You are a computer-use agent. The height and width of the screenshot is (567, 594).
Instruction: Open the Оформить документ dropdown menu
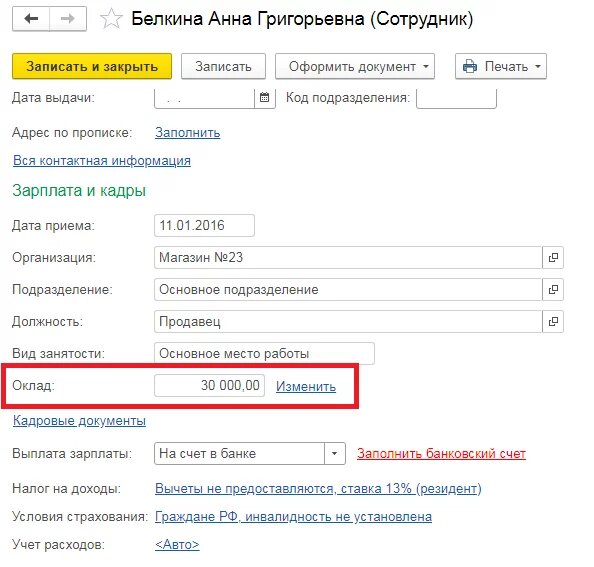(x=355, y=66)
